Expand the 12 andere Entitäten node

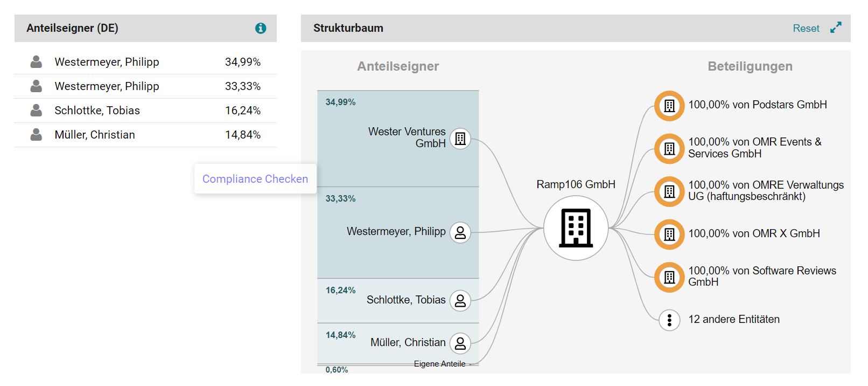pos(669,320)
